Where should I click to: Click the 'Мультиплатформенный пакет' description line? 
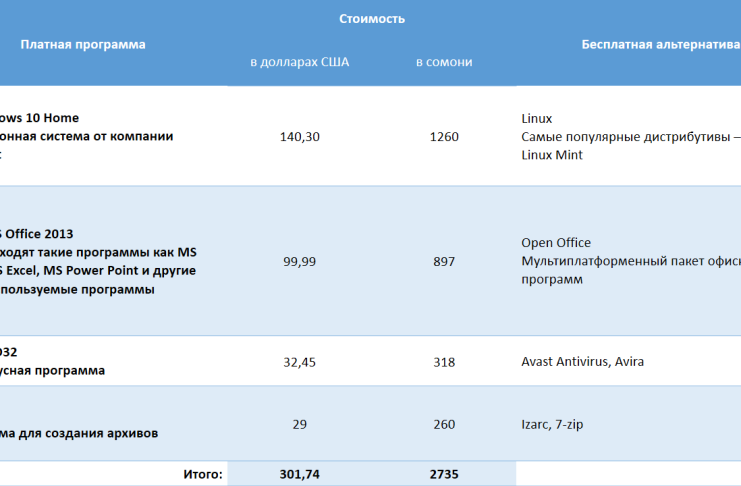click(x=631, y=261)
